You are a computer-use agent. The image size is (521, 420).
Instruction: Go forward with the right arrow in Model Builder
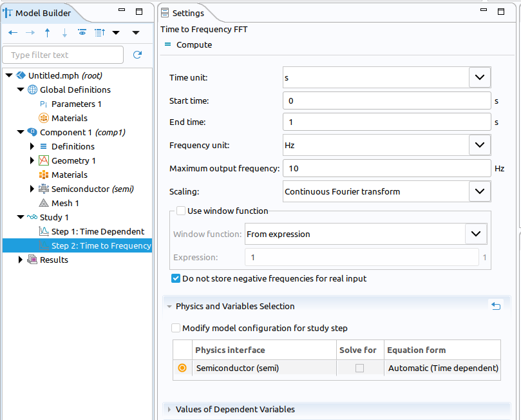point(30,33)
